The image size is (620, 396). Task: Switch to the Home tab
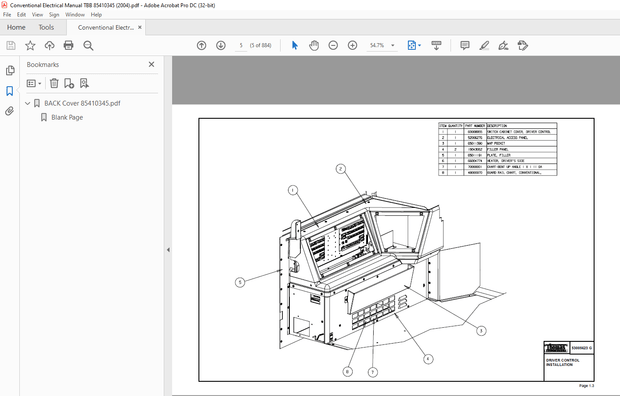click(16, 27)
